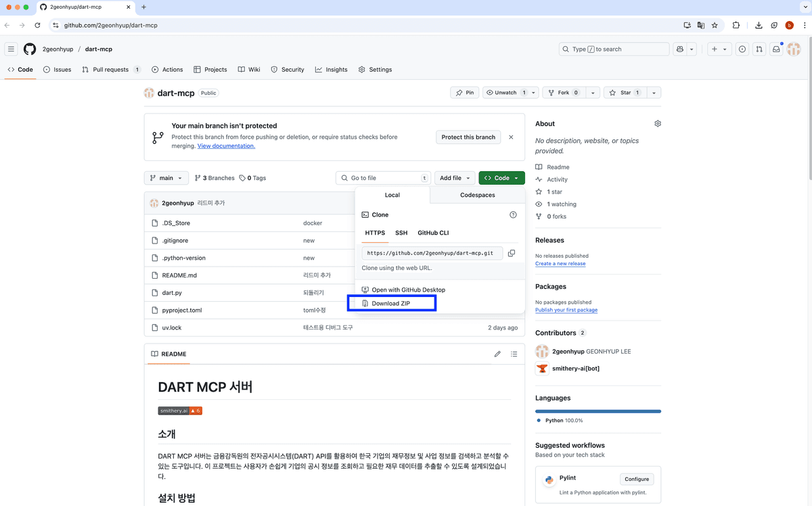The height and width of the screenshot is (506, 812).
Task: Open a new browser tab
Action: [x=143, y=7]
